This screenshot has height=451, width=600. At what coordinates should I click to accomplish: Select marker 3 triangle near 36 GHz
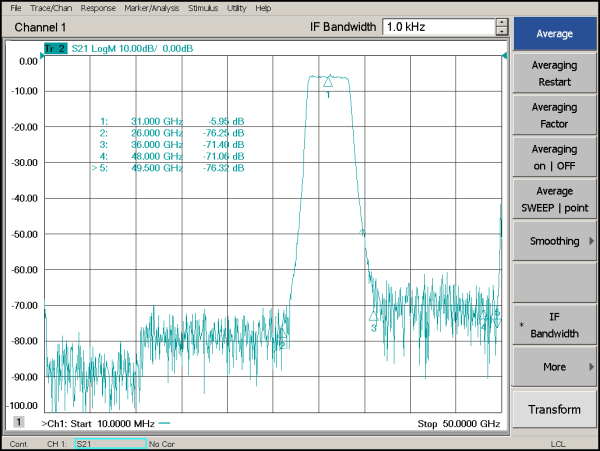tap(373, 316)
